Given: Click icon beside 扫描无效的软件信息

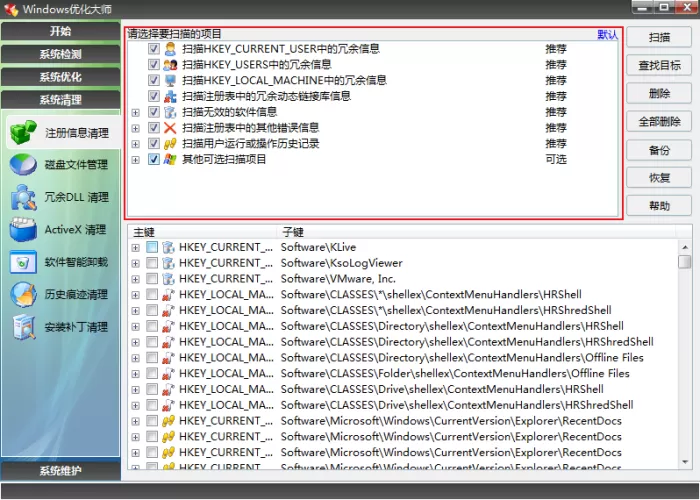Looking at the screenshot, I should point(170,112).
